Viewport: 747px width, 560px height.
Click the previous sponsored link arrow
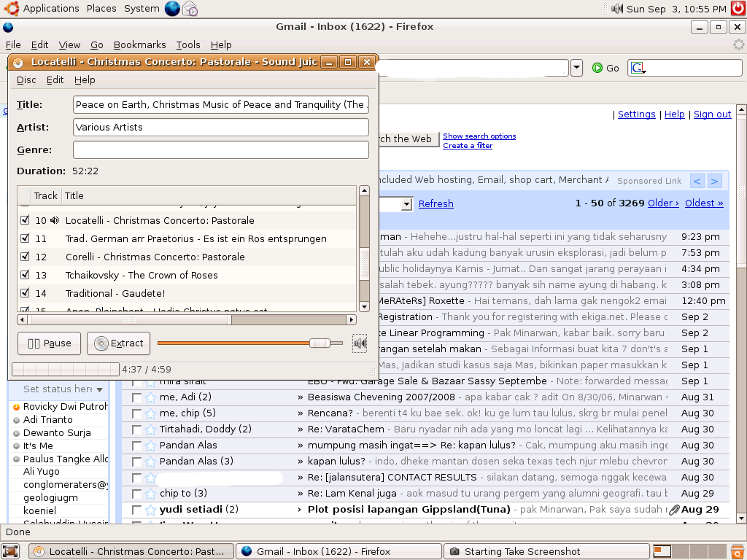(x=697, y=181)
